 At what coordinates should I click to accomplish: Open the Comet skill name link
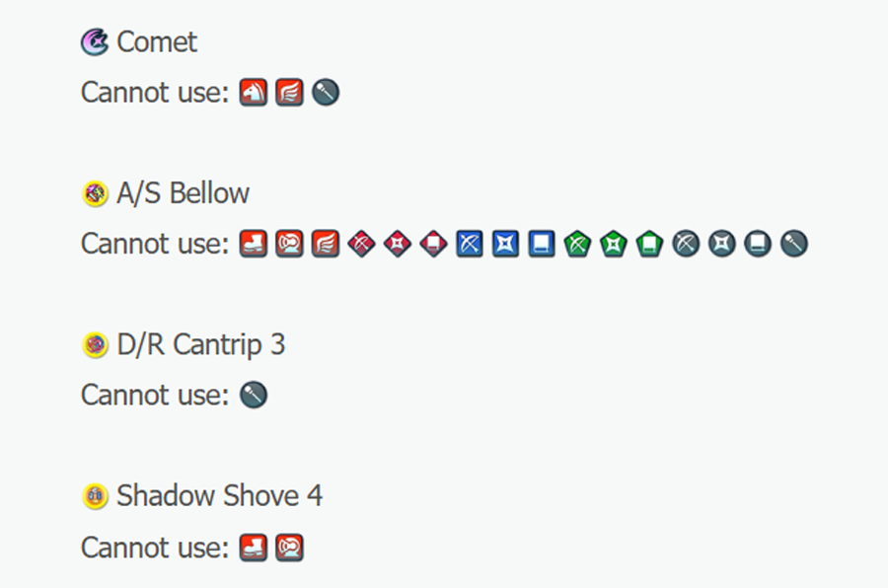coord(156,42)
